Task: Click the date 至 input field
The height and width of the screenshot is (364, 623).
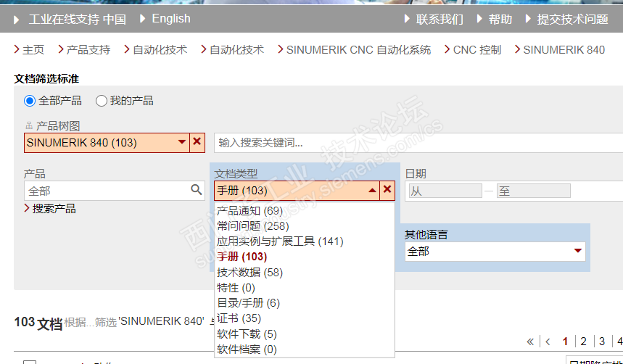Action: (x=534, y=191)
